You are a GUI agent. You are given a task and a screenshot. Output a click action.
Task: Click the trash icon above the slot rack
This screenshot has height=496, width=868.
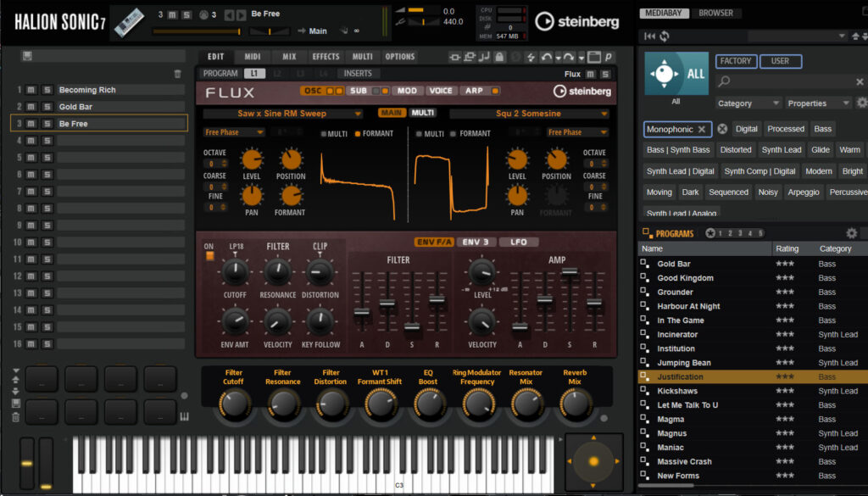177,74
